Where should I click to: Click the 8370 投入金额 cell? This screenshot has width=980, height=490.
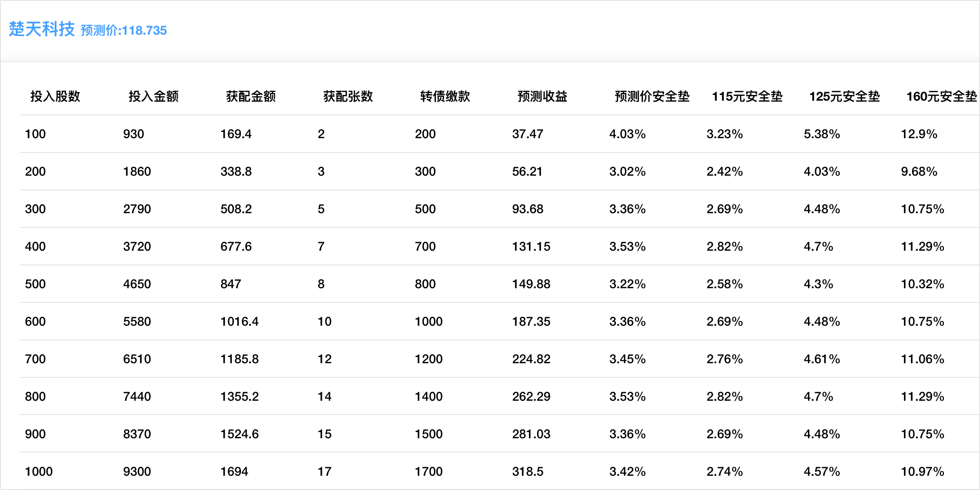click(137, 434)
